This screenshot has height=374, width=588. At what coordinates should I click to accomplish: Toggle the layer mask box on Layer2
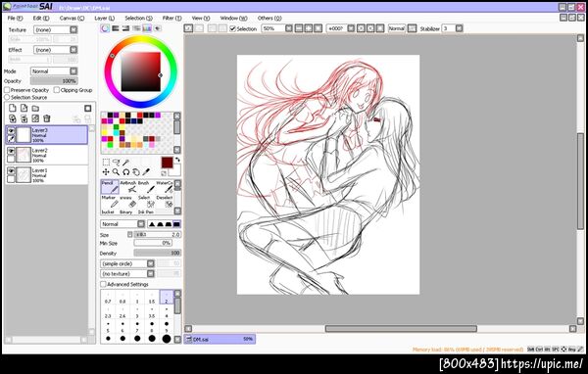[11, 159]
